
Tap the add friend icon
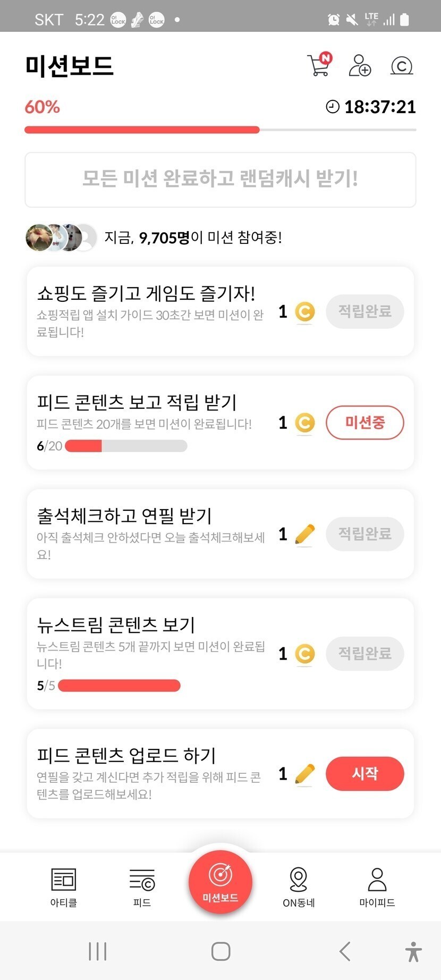point(360,65)
